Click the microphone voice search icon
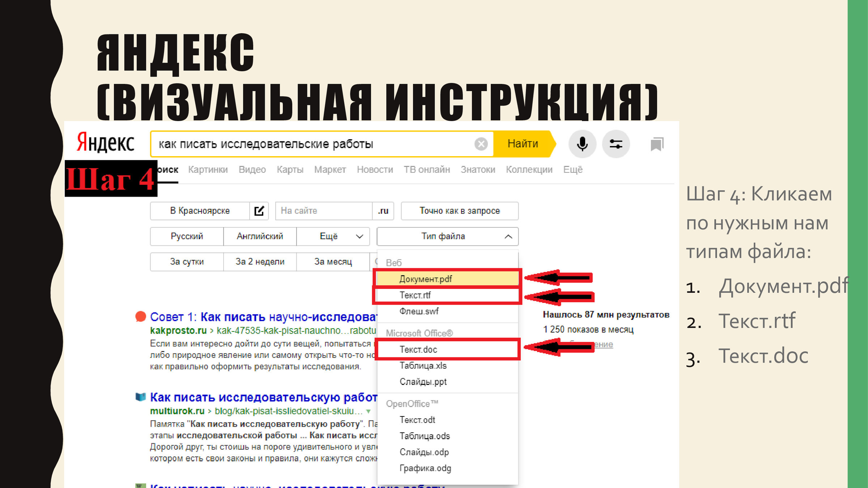 click(582, 144)
